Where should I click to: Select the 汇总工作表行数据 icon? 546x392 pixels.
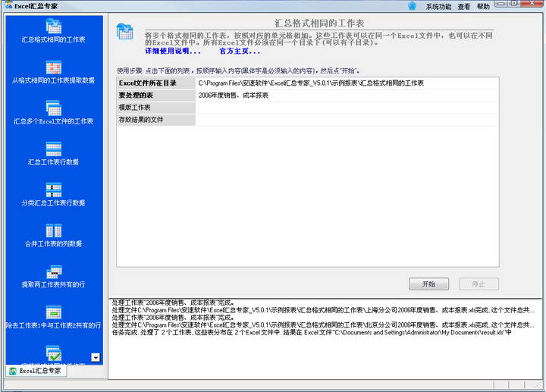(x=53, y=149)
